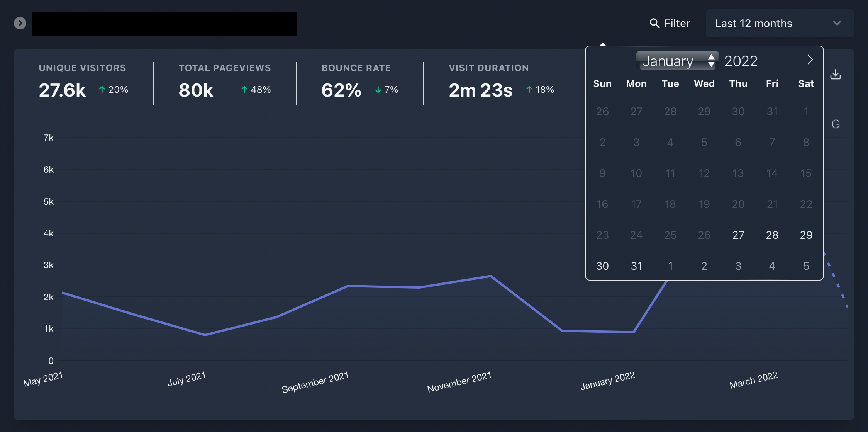Select January 31 in calendar
This screenshot has height=432, width=868.
(x=636, y=266)
